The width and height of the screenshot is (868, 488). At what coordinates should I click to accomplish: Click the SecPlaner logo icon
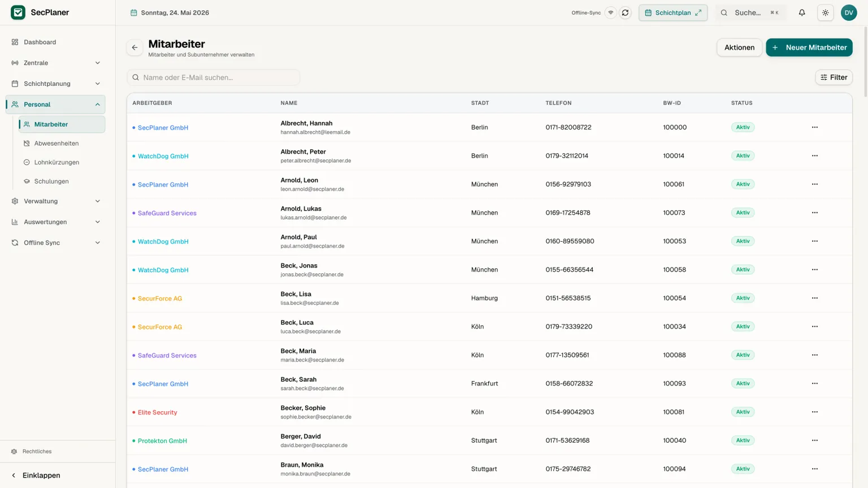[18, 12]
